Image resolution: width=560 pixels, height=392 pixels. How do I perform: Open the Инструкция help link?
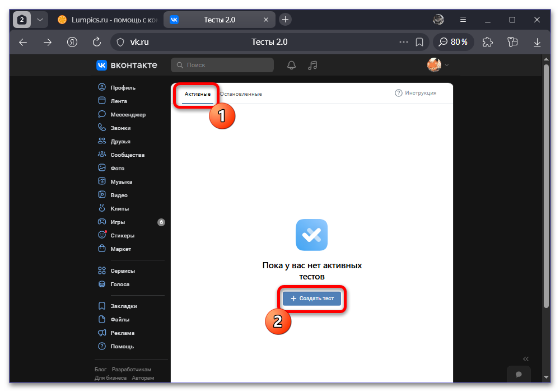coord(416,93)
